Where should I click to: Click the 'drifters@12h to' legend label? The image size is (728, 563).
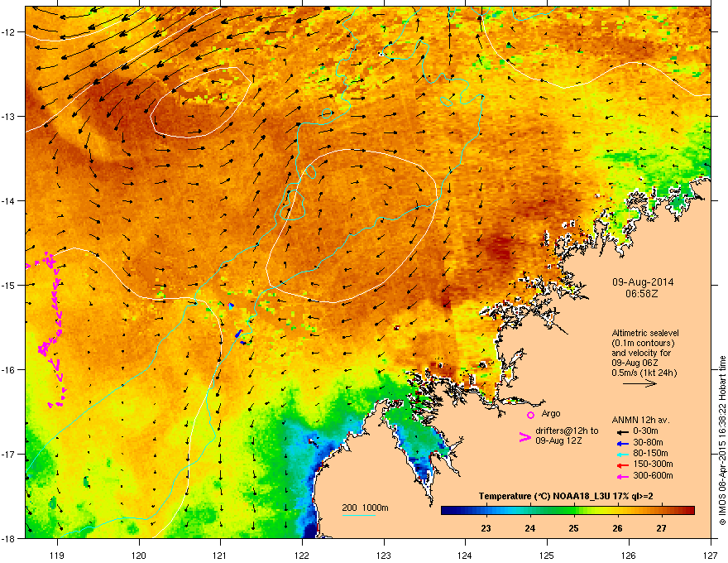tap(567, 431)
